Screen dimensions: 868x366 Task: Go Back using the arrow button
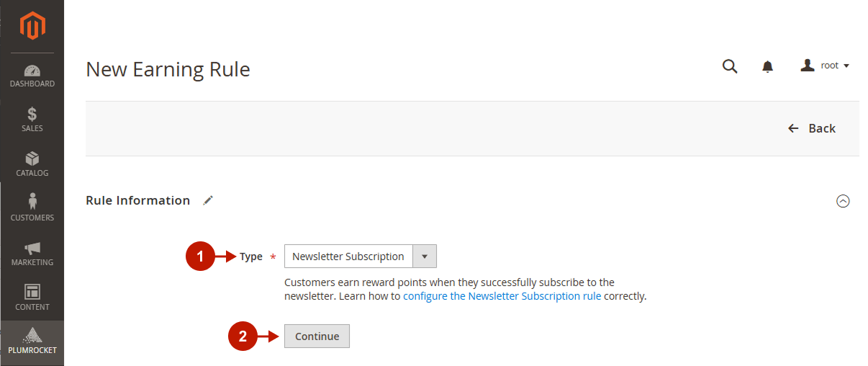click(812, 128)
